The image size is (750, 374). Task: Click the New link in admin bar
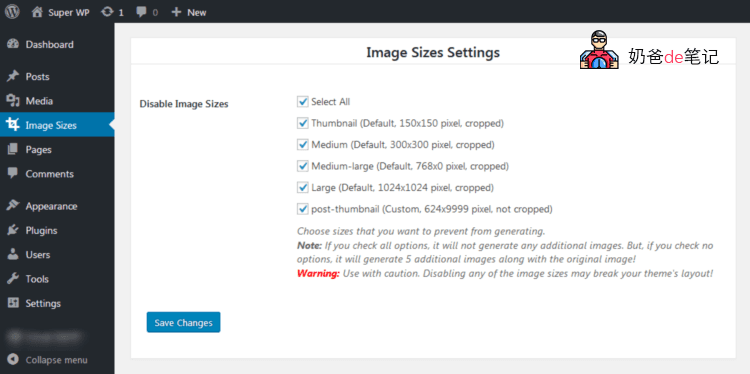coord(197,12)
